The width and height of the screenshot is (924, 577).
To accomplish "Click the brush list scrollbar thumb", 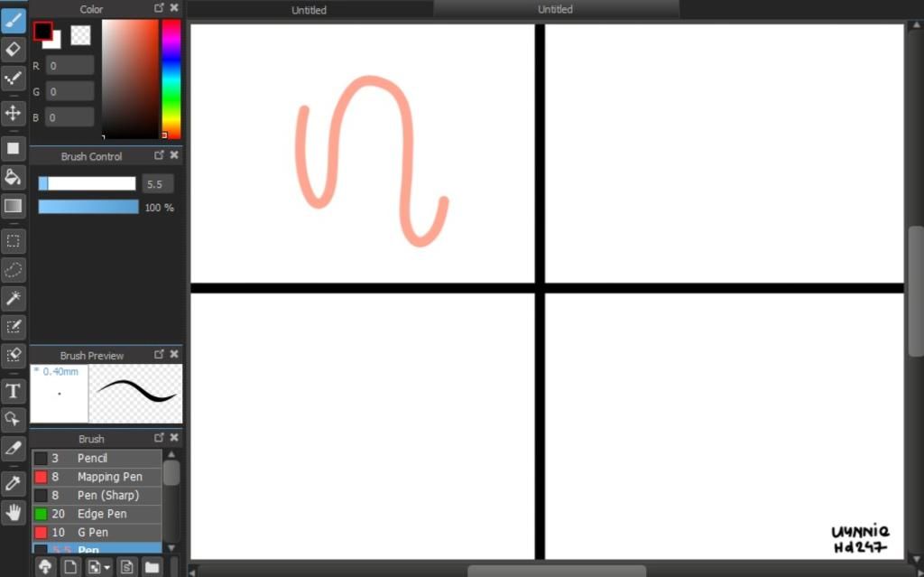I will click(171, 472).
